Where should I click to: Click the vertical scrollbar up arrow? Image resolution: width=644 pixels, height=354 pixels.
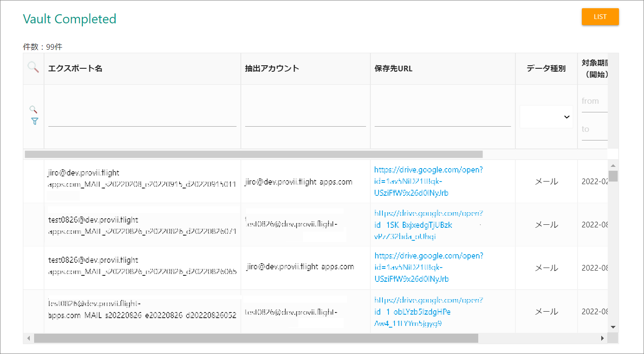[613, 166]
